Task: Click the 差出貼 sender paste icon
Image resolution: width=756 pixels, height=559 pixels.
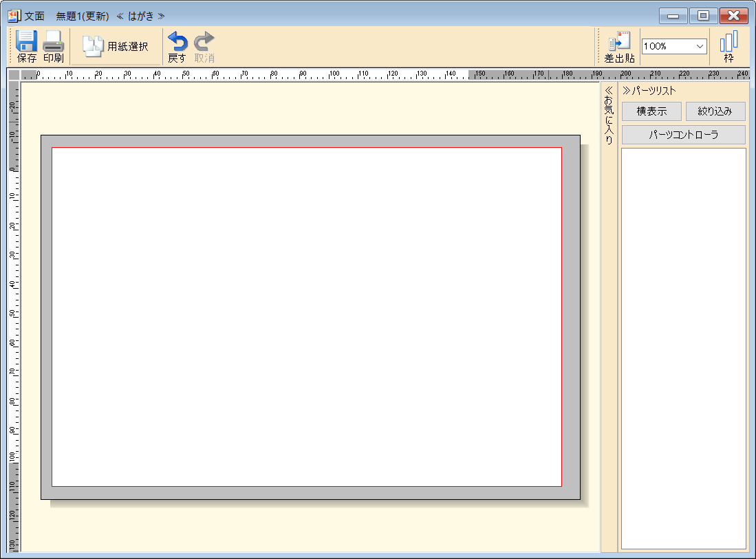Action: (620, 42)
